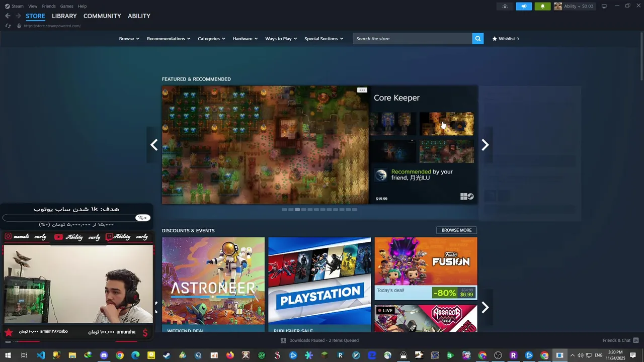The height and width of the screenshot is (362, 644).
Task: Switch to the COMMUNITY tab
Action: [102, 16]
